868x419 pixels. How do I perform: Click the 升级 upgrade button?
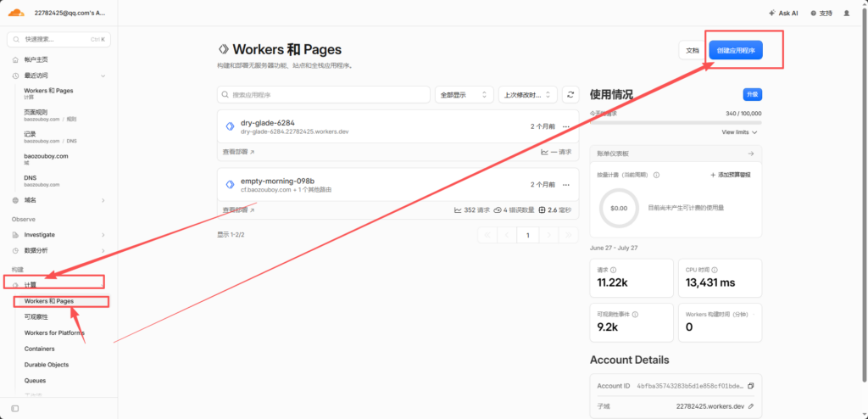[x=753, y=94]
